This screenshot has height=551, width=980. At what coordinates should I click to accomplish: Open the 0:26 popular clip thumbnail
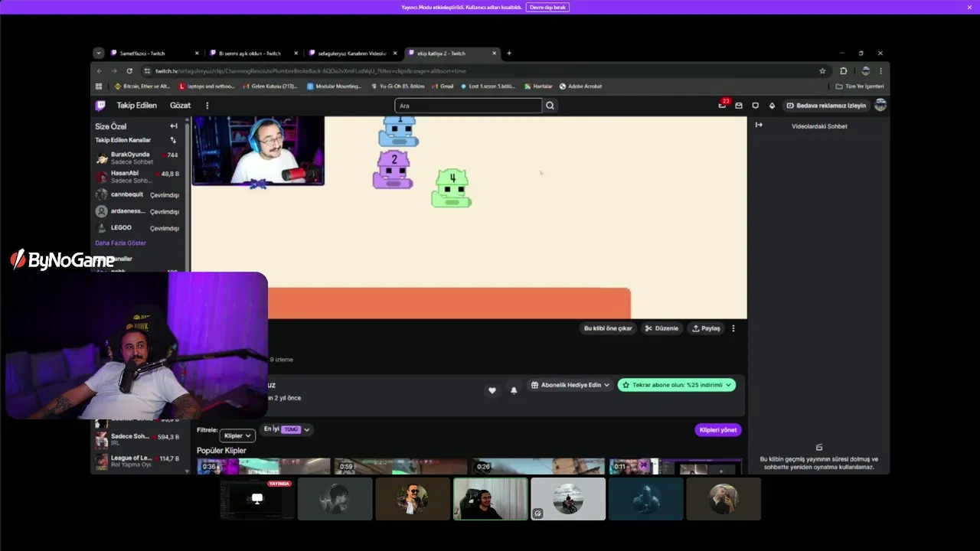pos(538,466)
